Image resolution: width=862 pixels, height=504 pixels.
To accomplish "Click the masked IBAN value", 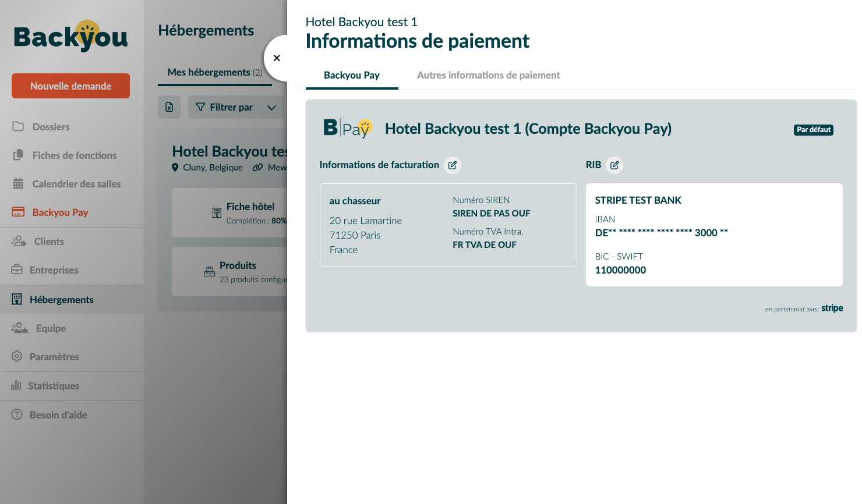I will pyautogui.click(x=662, y=233).
